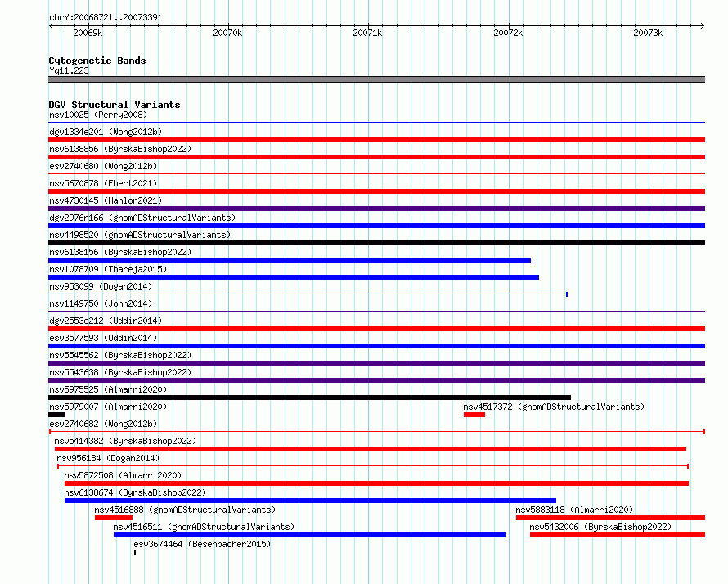Select the dgv2976n166 blue variant bar
The height and width of the screenshot is (584, 728).
point(376,226)
